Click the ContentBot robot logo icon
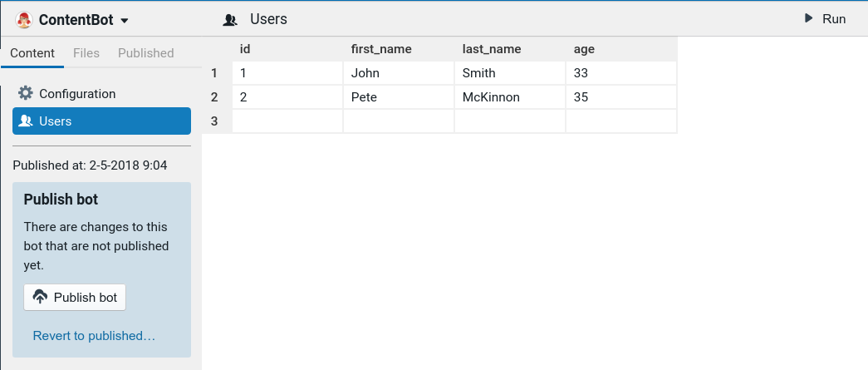Viewport: 868px width, 370px height. click(x=23, y=20)
